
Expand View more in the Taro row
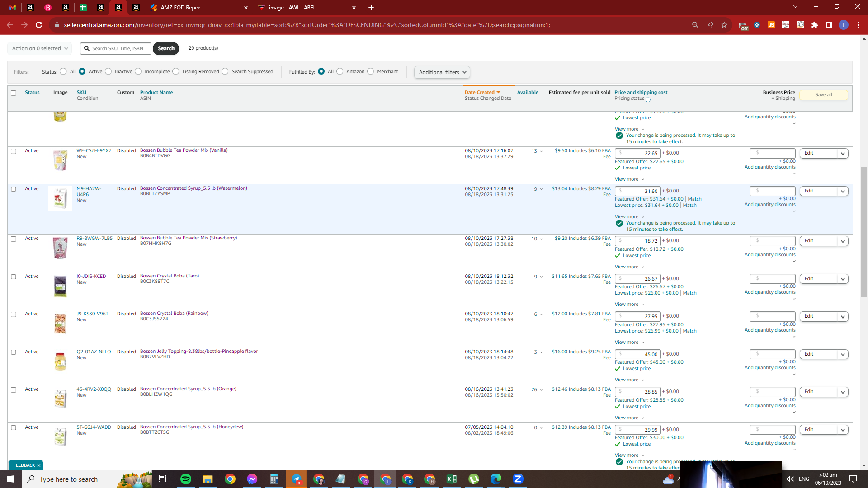pyautogui.click(x=629, y=305)
